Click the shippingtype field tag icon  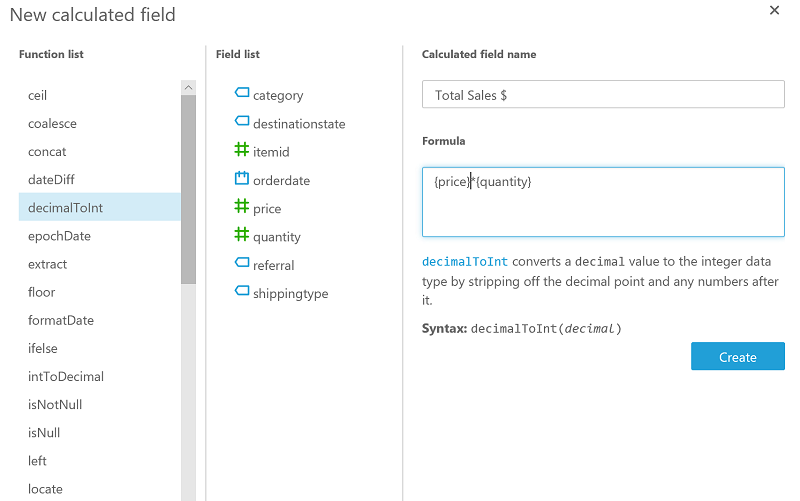(x=241, y=292)
